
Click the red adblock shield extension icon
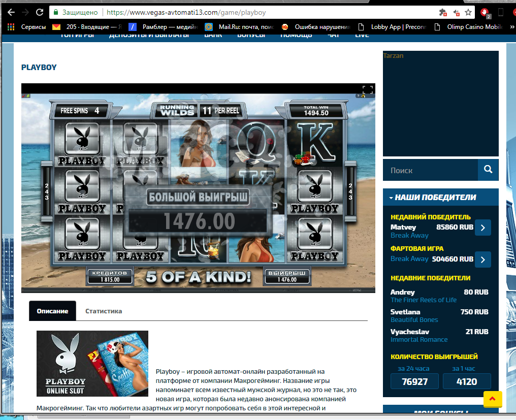click(x=486, y=12)
